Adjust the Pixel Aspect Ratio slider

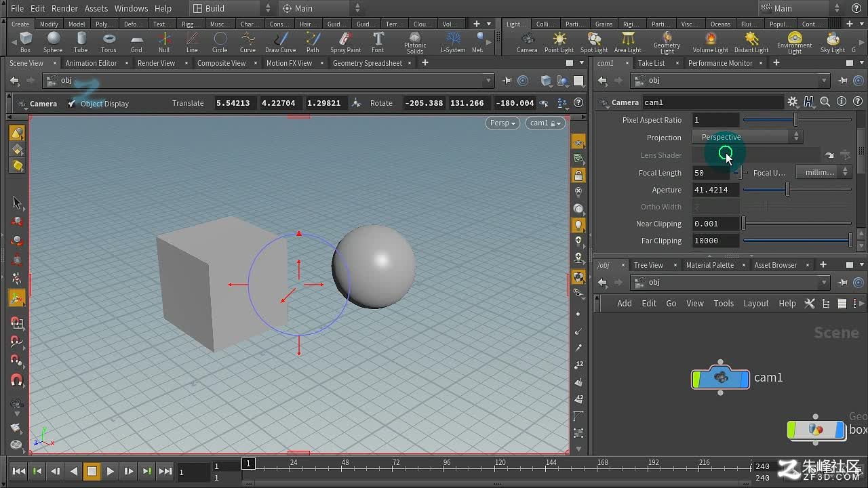coord(797,120)
